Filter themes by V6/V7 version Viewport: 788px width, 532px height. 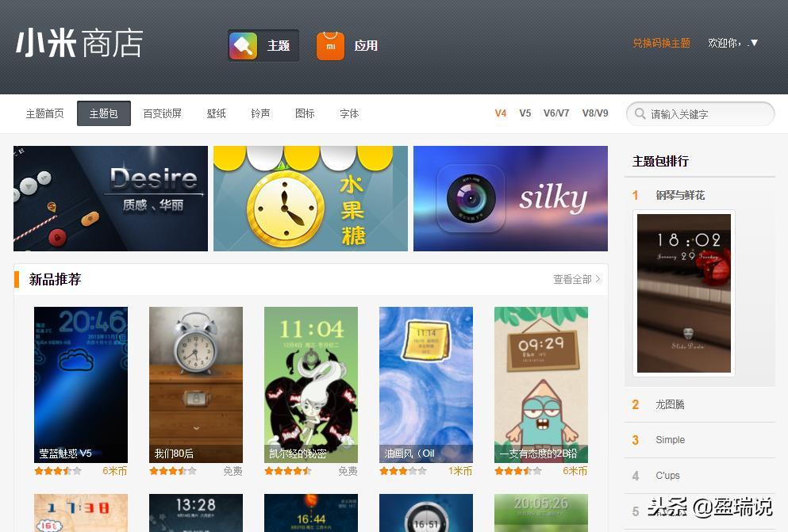coord(556,113)
